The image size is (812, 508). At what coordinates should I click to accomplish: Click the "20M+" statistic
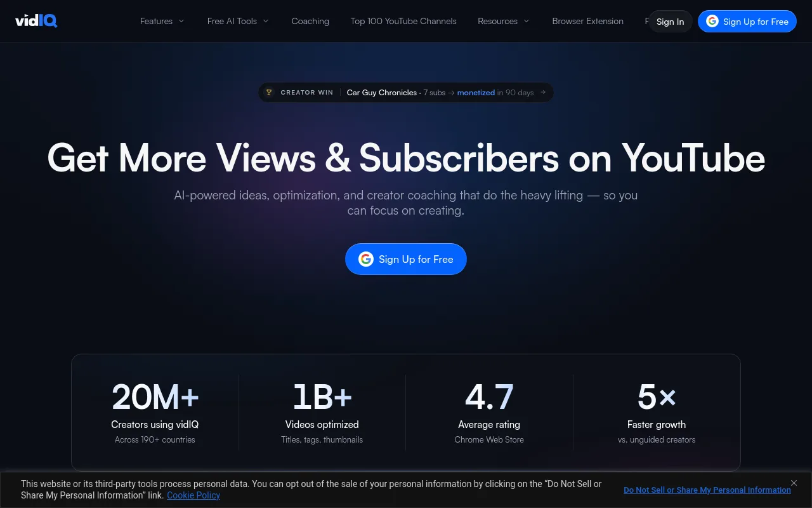click(x=155, y=397)
